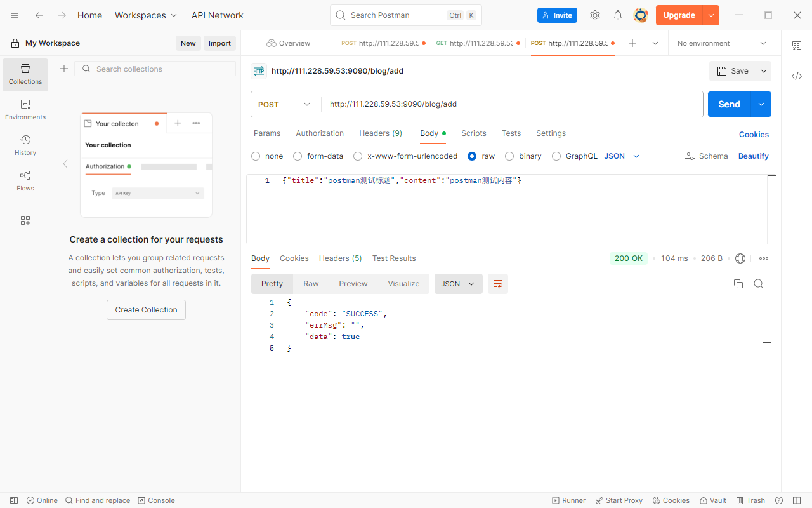
Task: Search within the response body
Action: pos(759,284)
